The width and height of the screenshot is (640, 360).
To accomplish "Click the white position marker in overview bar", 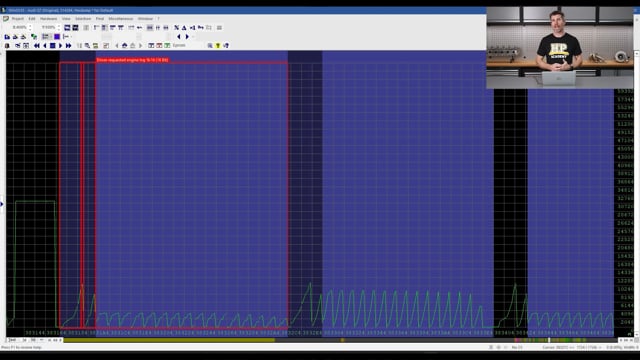I will tap(549, 340).
